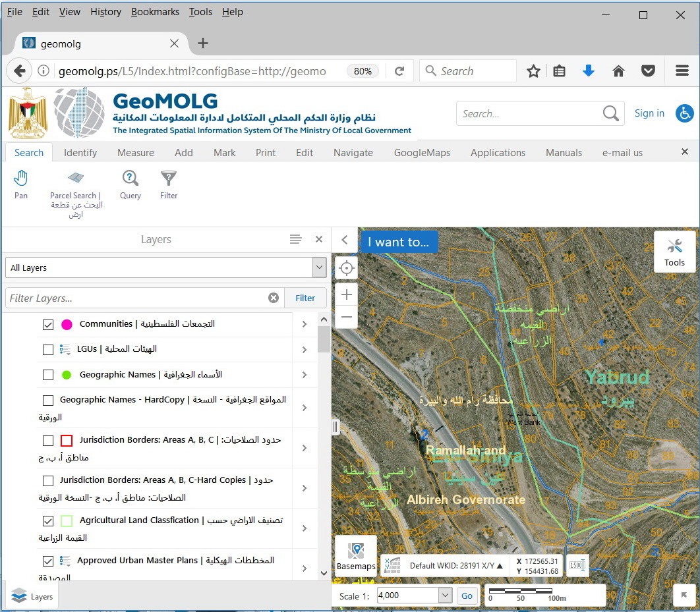700x612 pixels.
Task: Click the 1:500 scale input icon
Action: [577, 566]
